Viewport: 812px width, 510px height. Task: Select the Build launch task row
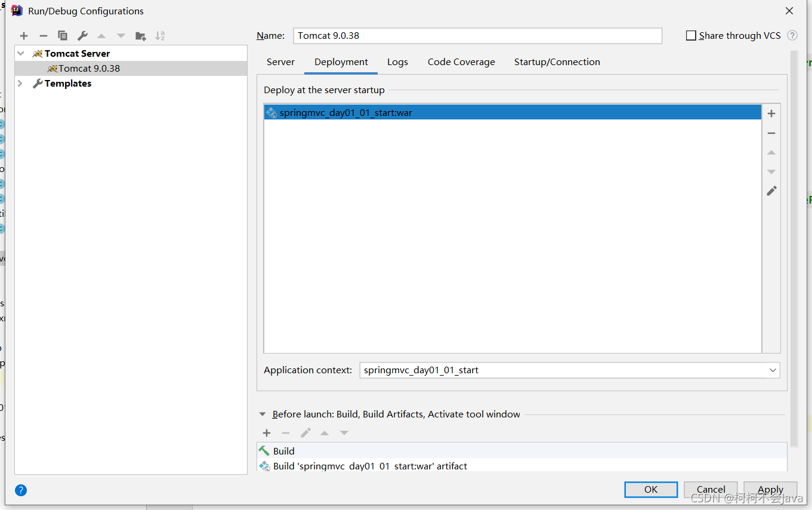click(x=522, y=451)
